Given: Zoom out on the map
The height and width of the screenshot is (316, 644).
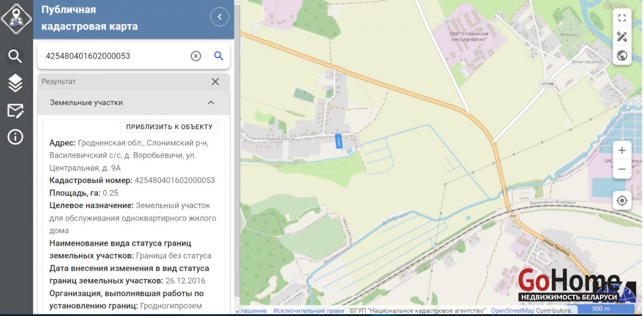Looking at the screenshot, I should [622, 169].
